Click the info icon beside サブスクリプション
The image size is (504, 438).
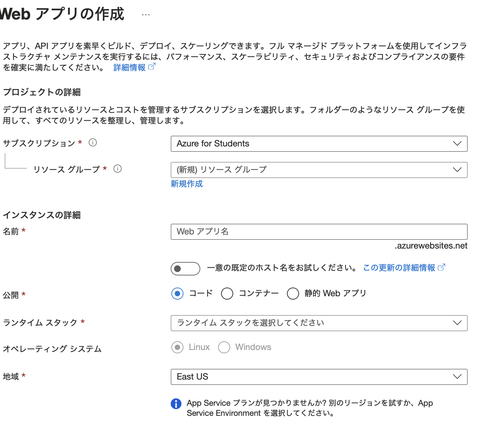tap(93, 142)
